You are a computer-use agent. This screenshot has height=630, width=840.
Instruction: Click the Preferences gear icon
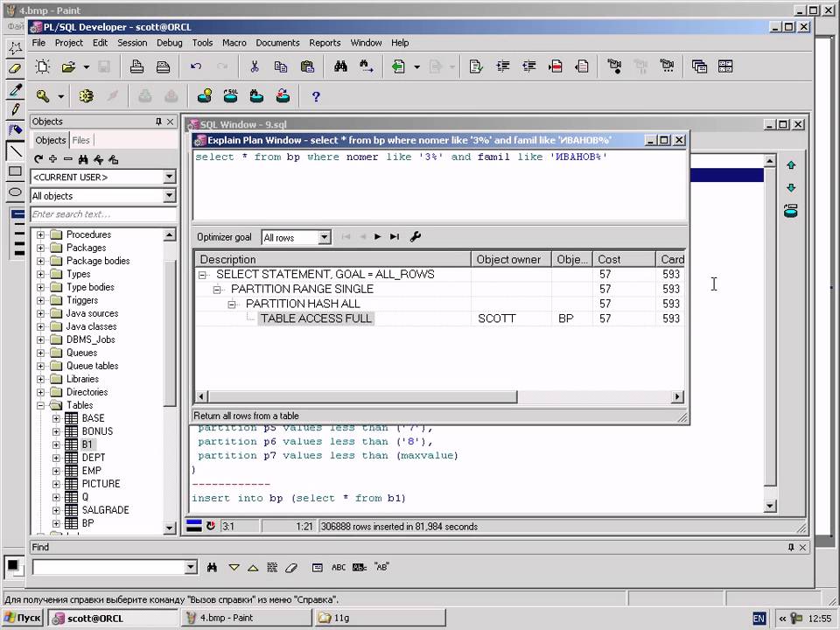(86, 96)
